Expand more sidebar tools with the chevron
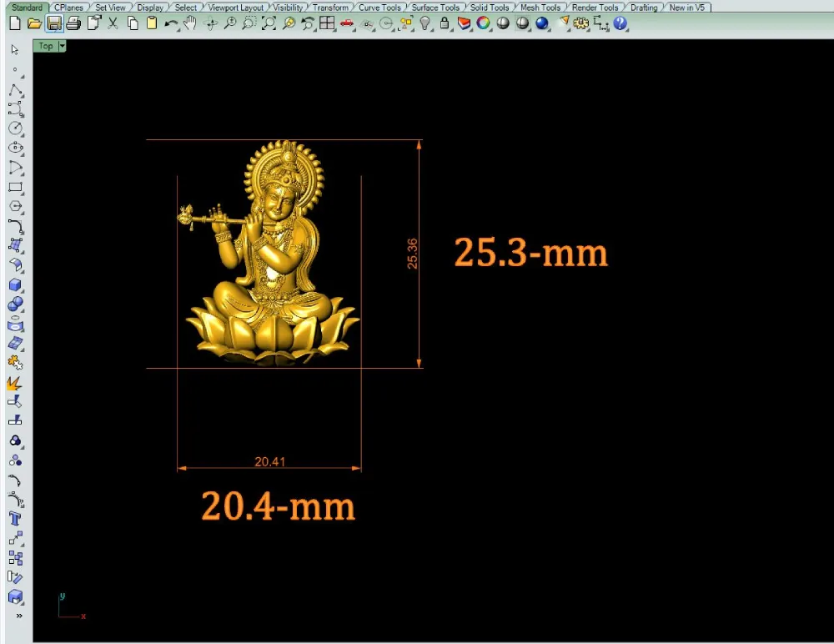Screen dimensions: 834x644 [x=19, y=616]
